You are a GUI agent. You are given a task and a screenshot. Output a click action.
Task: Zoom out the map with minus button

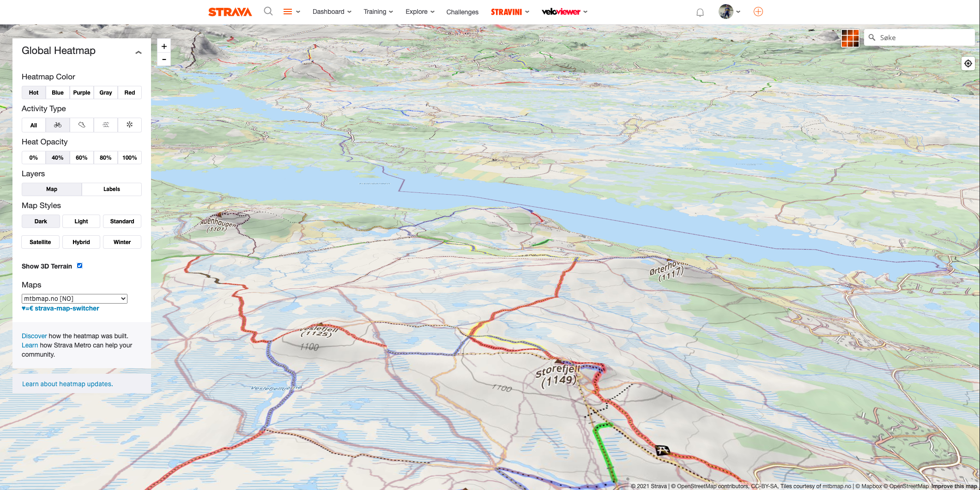[164, 60]
